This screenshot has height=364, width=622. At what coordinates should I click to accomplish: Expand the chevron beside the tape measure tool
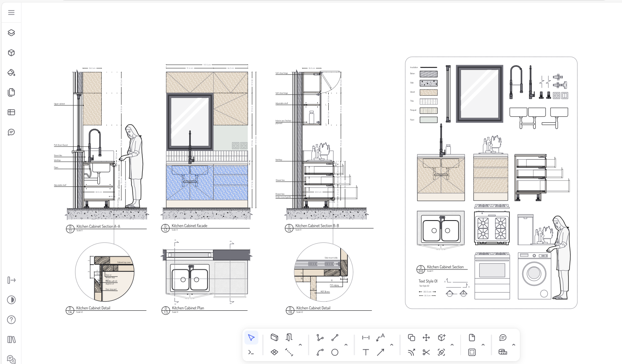pyautogui.click(x=513, y=345)
